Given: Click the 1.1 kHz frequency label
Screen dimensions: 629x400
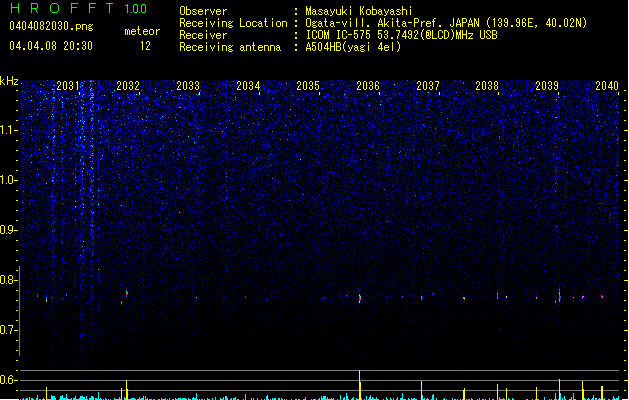Looking at the screenshot, I should (x=9, y=130).
